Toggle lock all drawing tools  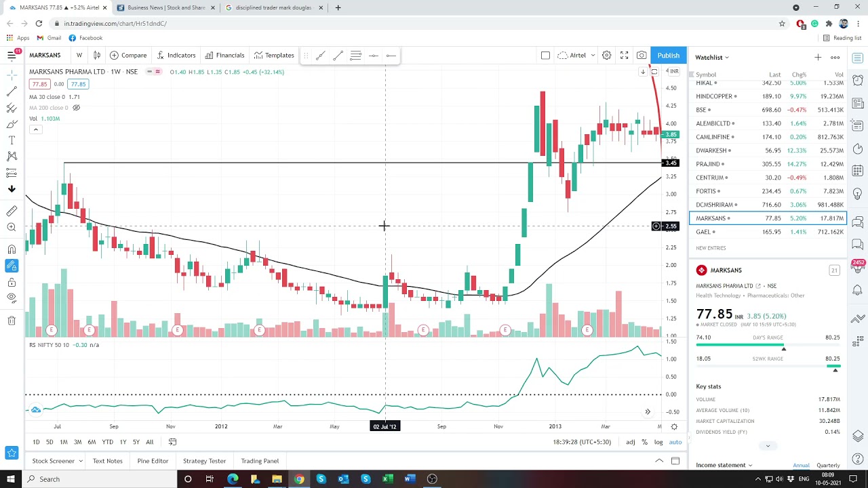pos(12,283)
